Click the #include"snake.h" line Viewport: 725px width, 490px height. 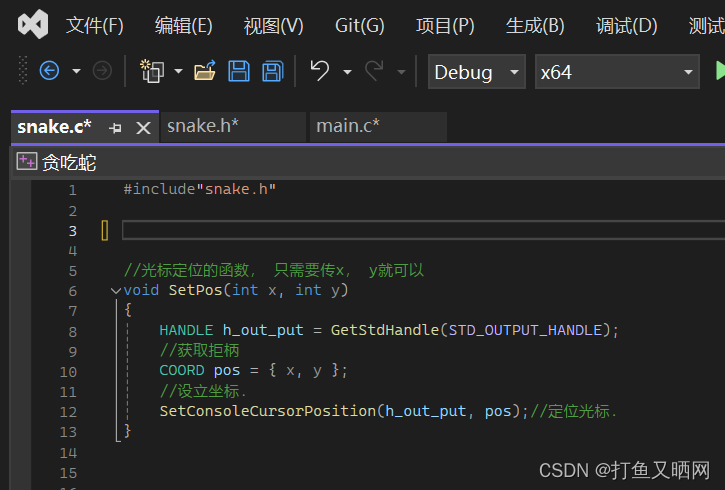pos(200,189)
